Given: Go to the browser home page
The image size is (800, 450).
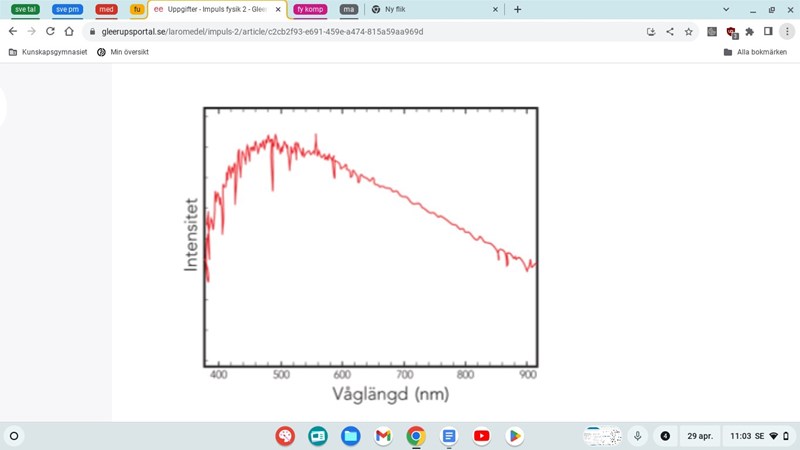Looking at the screenshot, I should pos(69,31).
